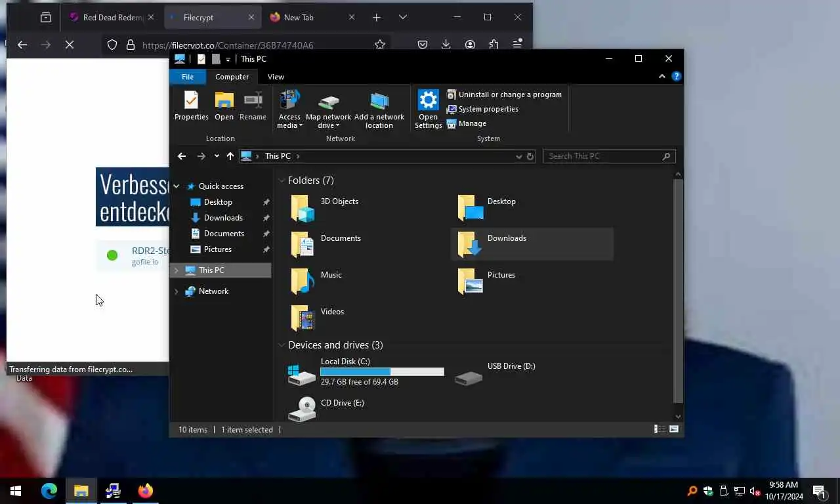Open the Windows notification center icon
Screen dimensions: 840x504
pyautogui.click(x=818, y=491)
